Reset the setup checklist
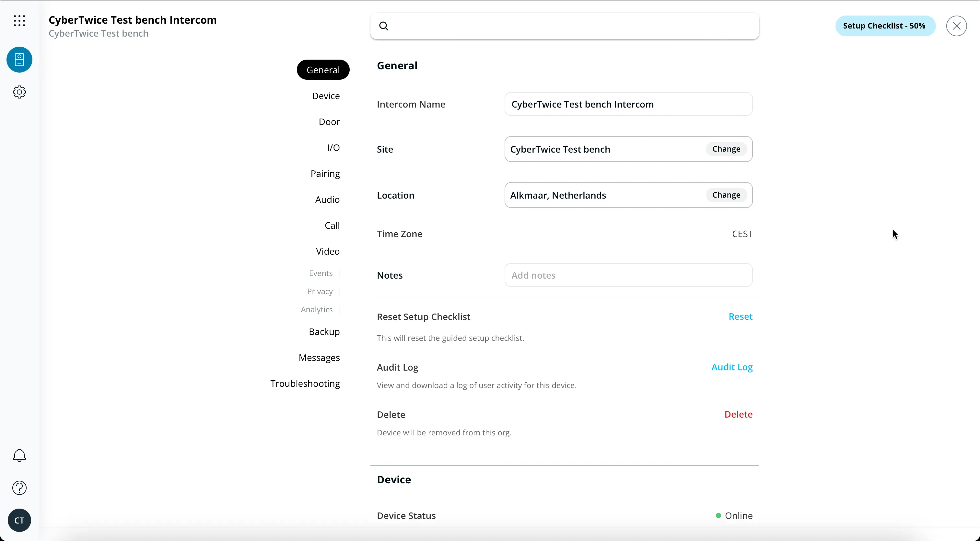This screenshot has height=541, width=980. click(x=740, y=317)
